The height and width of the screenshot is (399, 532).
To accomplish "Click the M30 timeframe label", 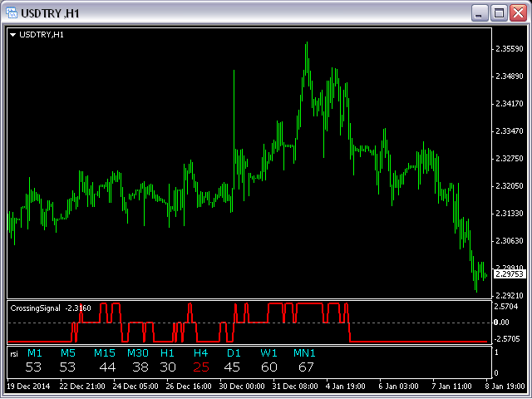I will pos(138,353).
